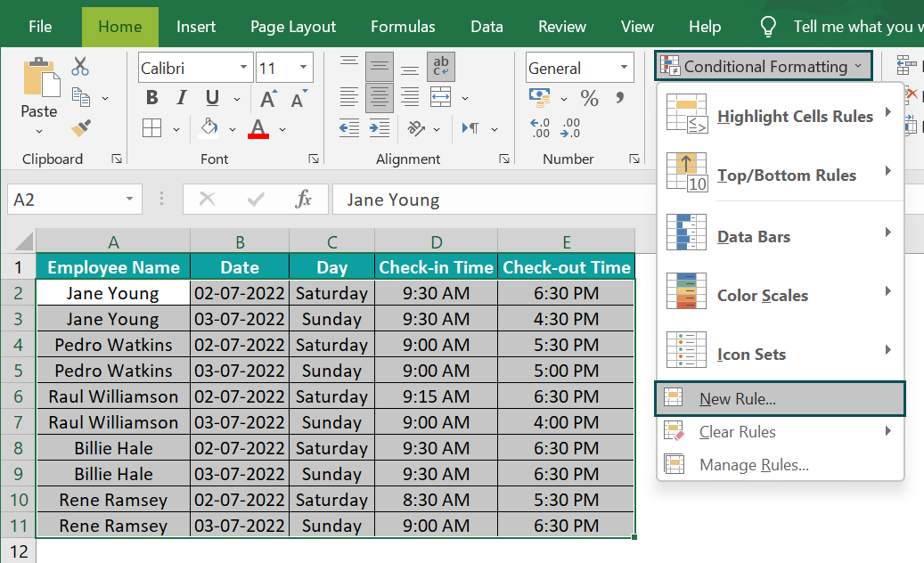Open the Conditional Formatting dropdown
924x563 pixels.
pos(763,66)
